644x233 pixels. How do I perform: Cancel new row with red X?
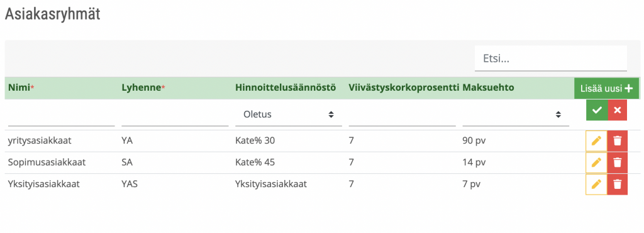[x=618, y=110]
